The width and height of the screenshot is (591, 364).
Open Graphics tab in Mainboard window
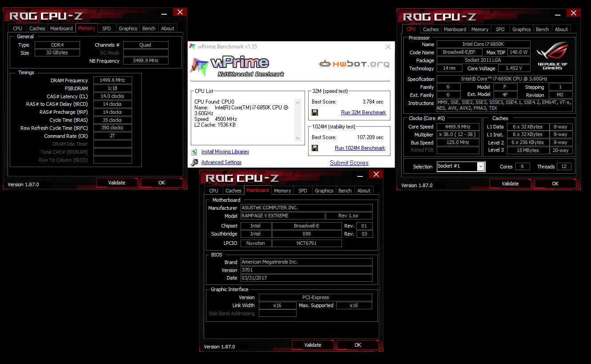[324, 191]
